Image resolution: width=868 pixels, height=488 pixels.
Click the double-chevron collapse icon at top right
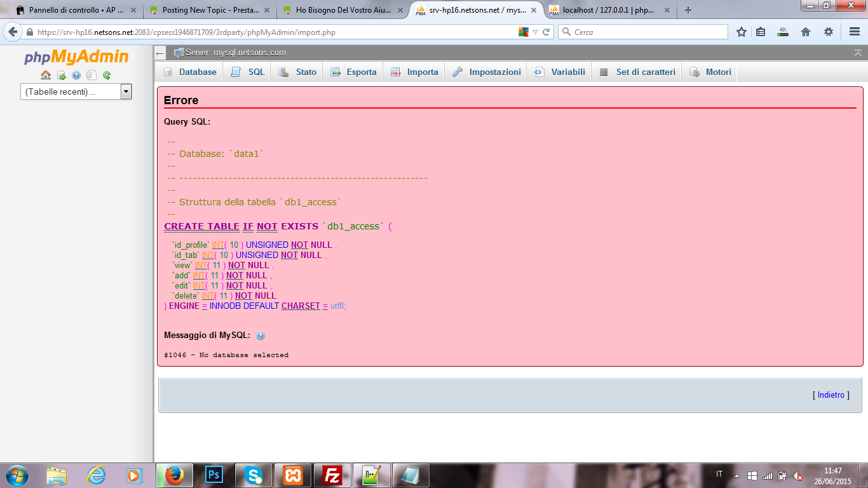tap(858, 53)
